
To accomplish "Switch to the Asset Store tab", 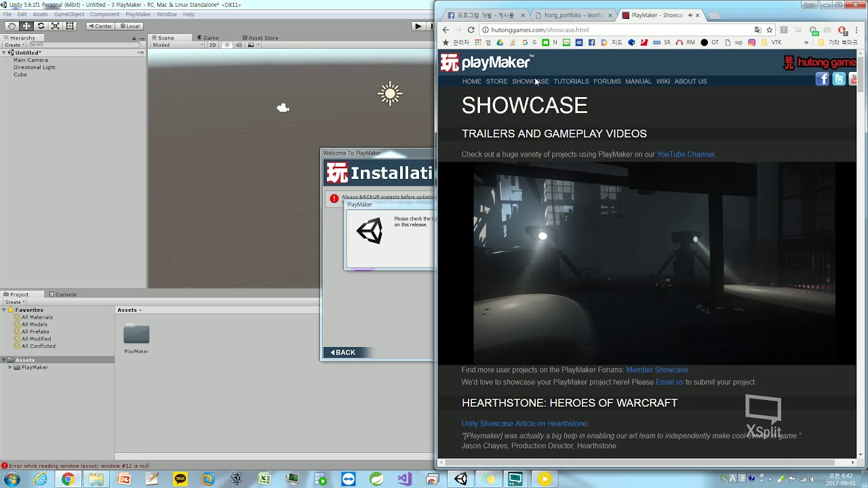I will 260,38.
